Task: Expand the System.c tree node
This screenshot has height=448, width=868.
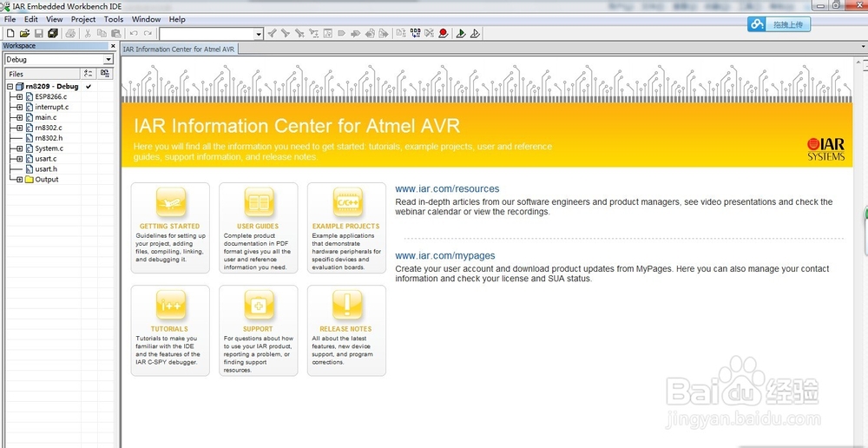Action: coord(19,148)
